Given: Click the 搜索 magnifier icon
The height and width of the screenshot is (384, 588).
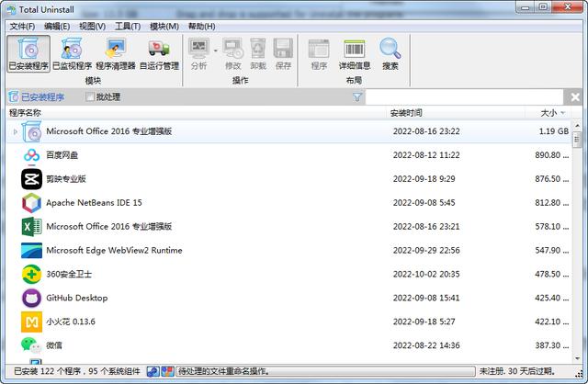Looking at the screenshot, I should (390, 49).
